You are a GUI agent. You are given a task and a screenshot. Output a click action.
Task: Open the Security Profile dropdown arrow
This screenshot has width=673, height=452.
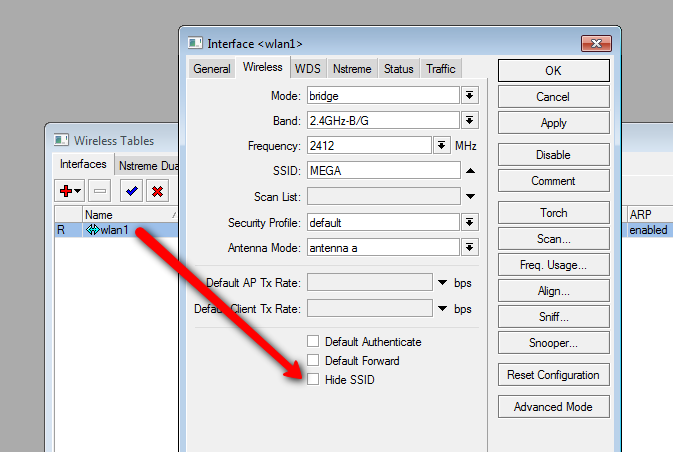[470, 222]
